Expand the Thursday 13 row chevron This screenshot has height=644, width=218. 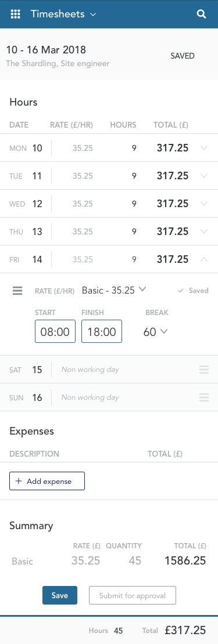(204, 231)
